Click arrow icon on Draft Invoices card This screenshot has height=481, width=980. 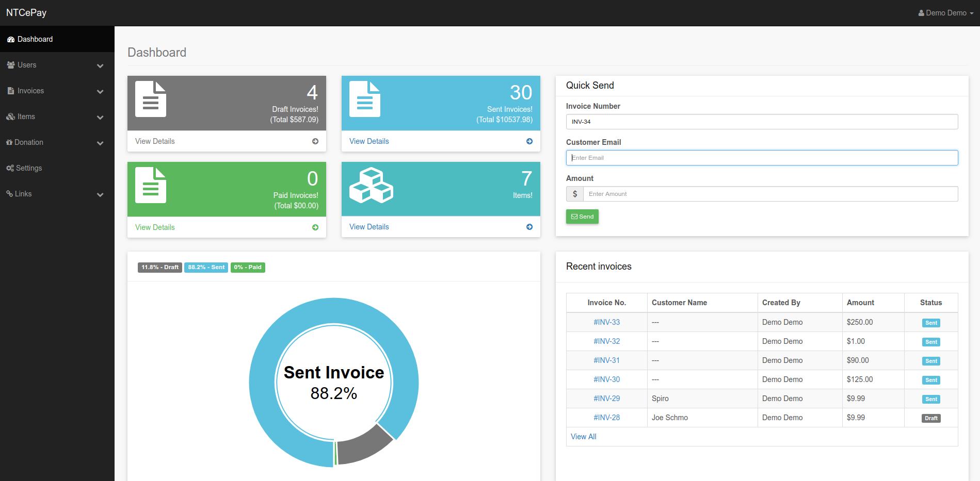point(315,141)
